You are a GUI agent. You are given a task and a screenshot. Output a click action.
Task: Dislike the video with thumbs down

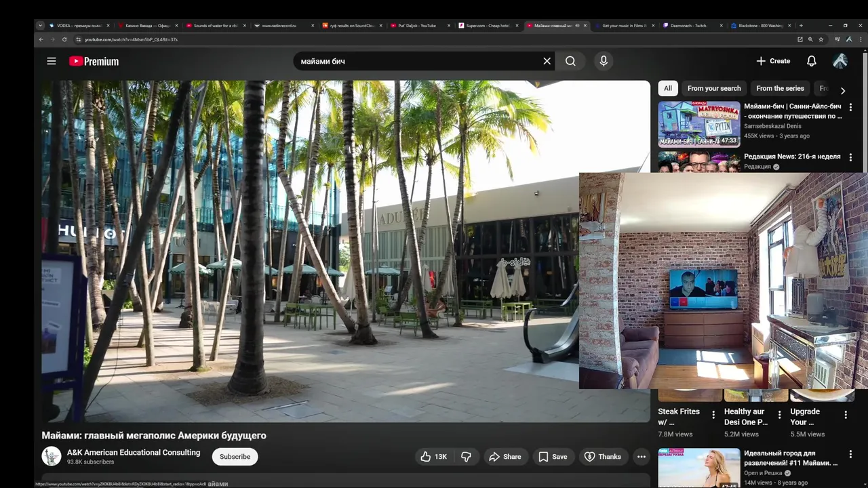coord(466,457)
